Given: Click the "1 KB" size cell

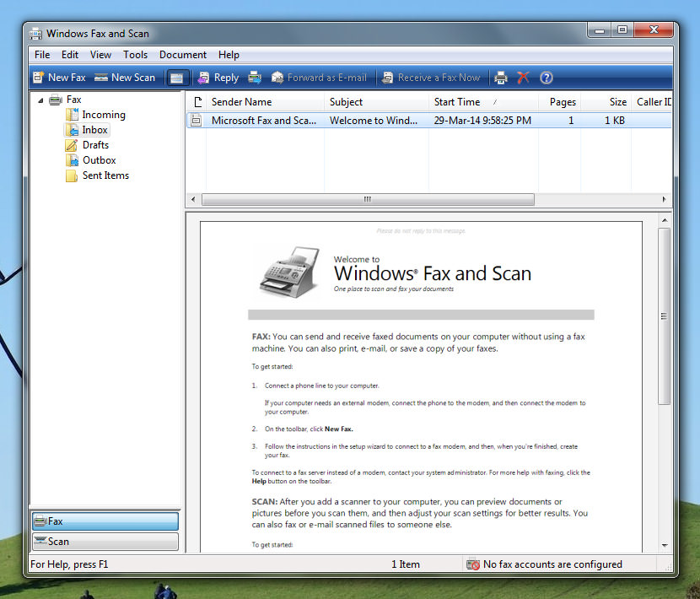Looking at the screenshot, I should tap(615, 121).
